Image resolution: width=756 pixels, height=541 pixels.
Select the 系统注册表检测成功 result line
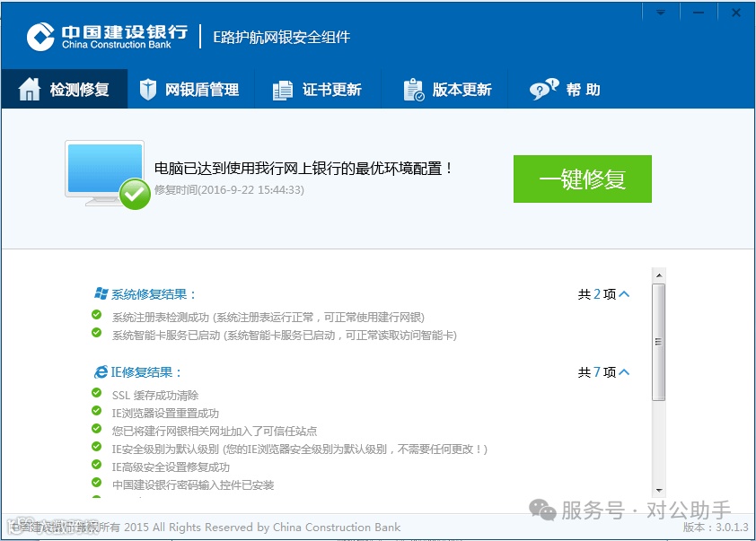click(268, 317)
